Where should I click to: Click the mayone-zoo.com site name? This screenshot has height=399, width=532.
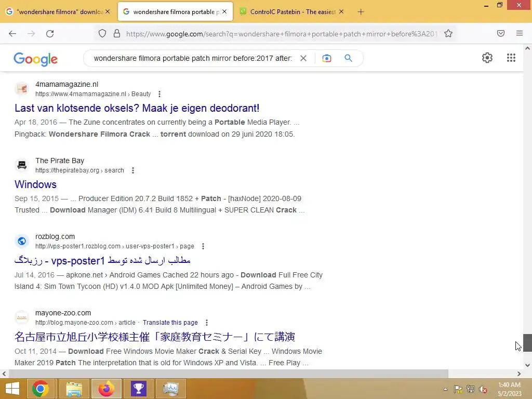click(63, 313)
